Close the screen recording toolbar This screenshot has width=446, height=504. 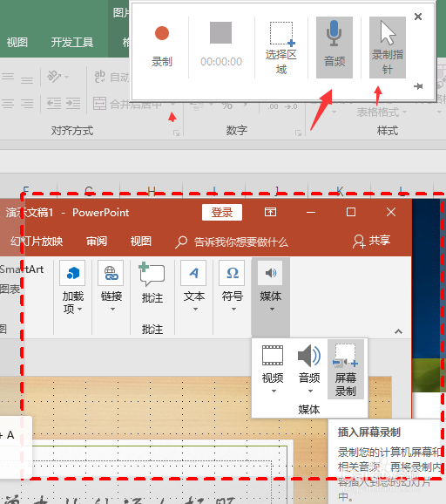pyautogui.click(x=418, y=17)
